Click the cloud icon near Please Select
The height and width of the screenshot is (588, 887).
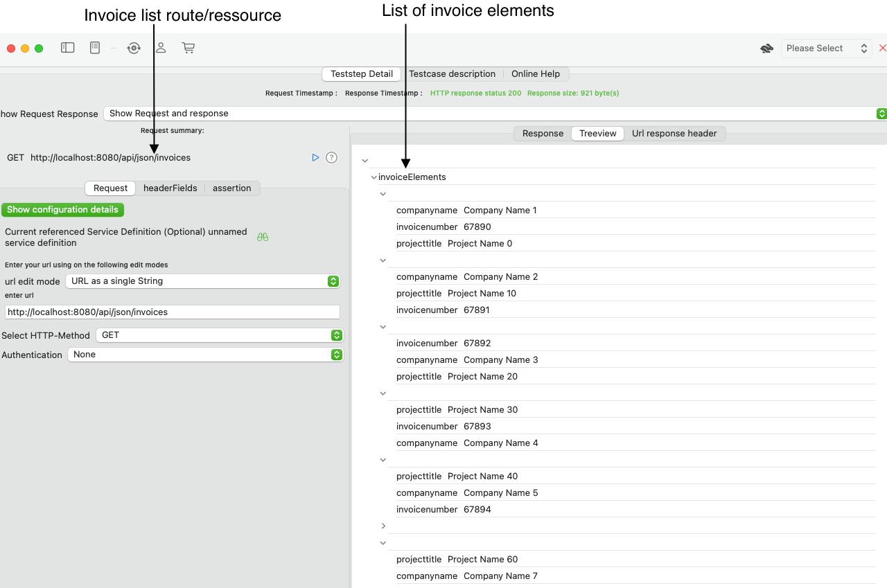(766, 48)
